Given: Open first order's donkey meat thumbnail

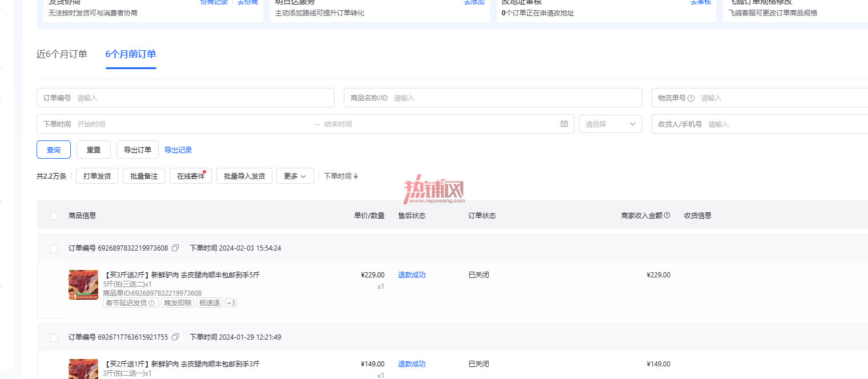Looking at the screenshot, I should (x=83, y=285).
